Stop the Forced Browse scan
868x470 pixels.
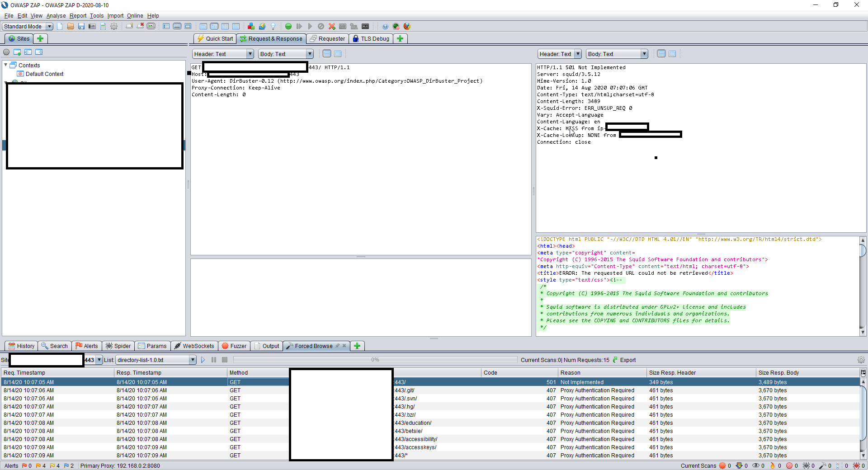pos(224,360)
